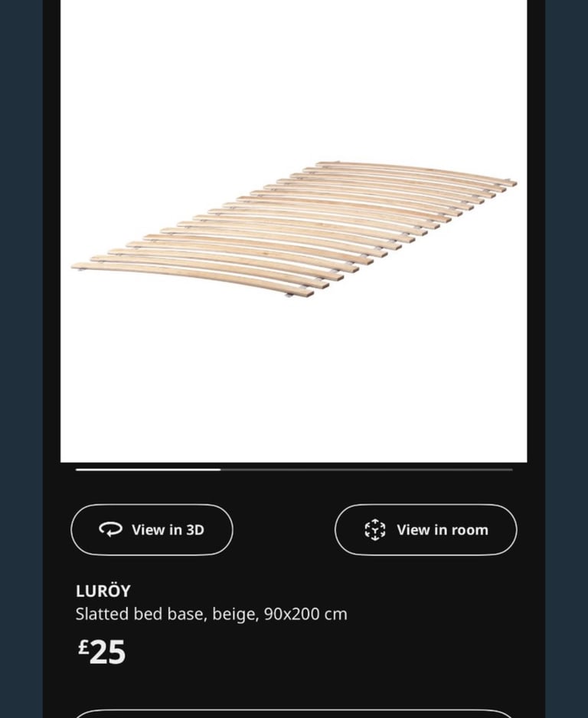Click the '3D' text in the left pill button
The height and width of the screenshot is (718, 588).
(x=195, y=529)
